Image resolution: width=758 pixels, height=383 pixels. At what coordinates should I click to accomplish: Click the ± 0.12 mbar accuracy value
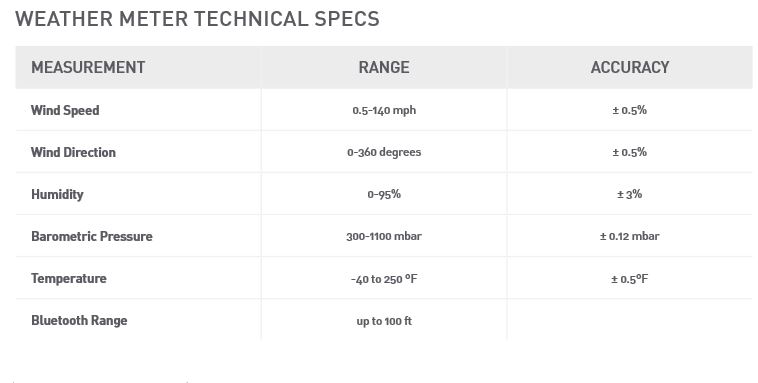[629, 236]
